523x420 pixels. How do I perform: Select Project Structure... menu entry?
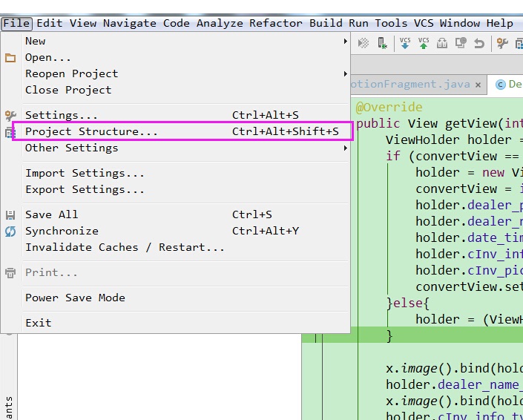tap(91, 132)
